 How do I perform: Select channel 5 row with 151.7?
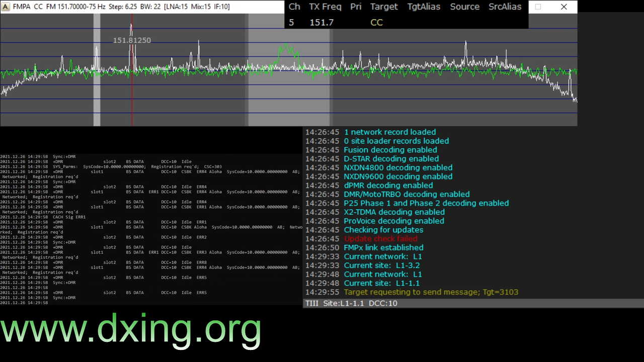click(407, 22)
